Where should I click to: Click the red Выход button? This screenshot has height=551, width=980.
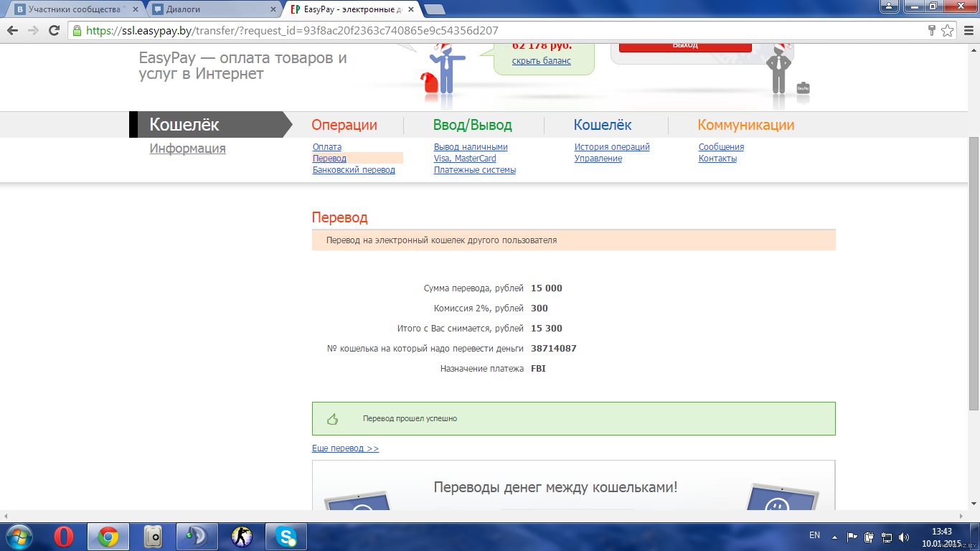click(x=685, y=47)
